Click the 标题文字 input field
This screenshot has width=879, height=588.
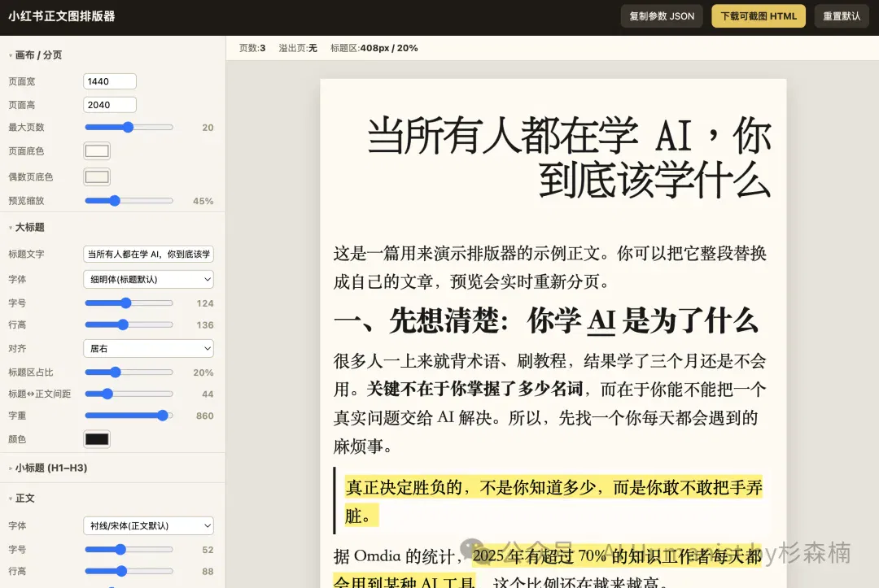tap(149, 255)
